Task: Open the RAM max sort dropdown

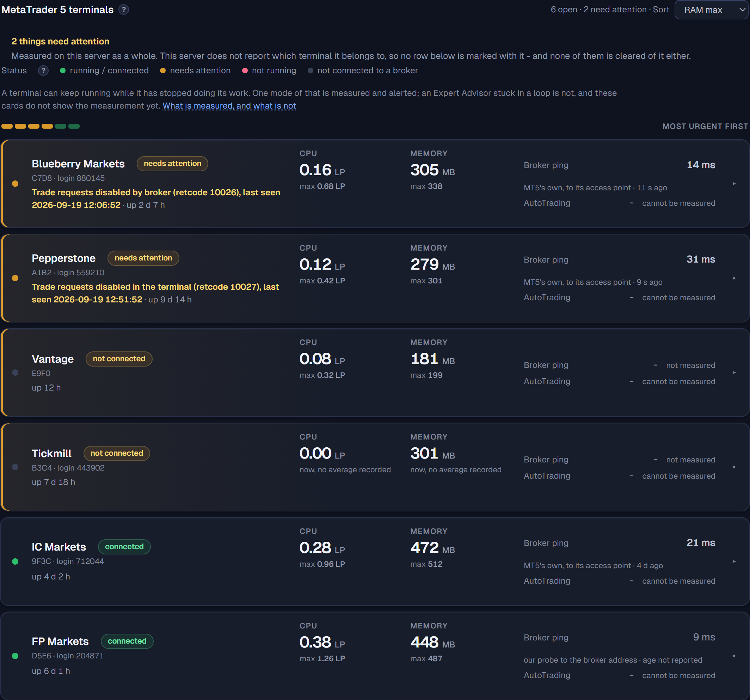Action: click(711, 10)
